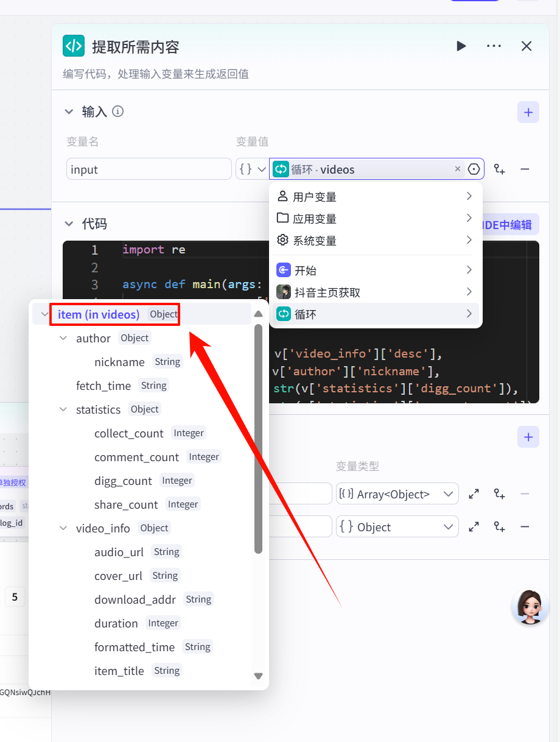Collapse the statistics tree node
The image size is (560, 742).
click(63, 409)
